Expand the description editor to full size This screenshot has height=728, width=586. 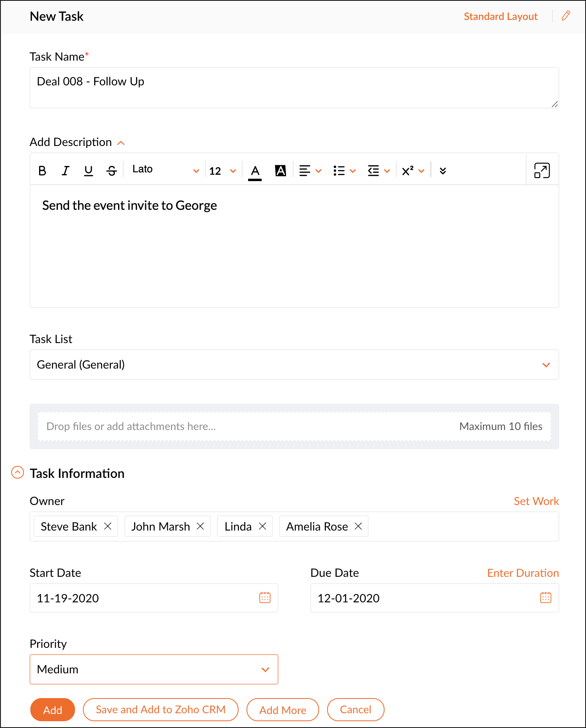click(x=542, y=170)
